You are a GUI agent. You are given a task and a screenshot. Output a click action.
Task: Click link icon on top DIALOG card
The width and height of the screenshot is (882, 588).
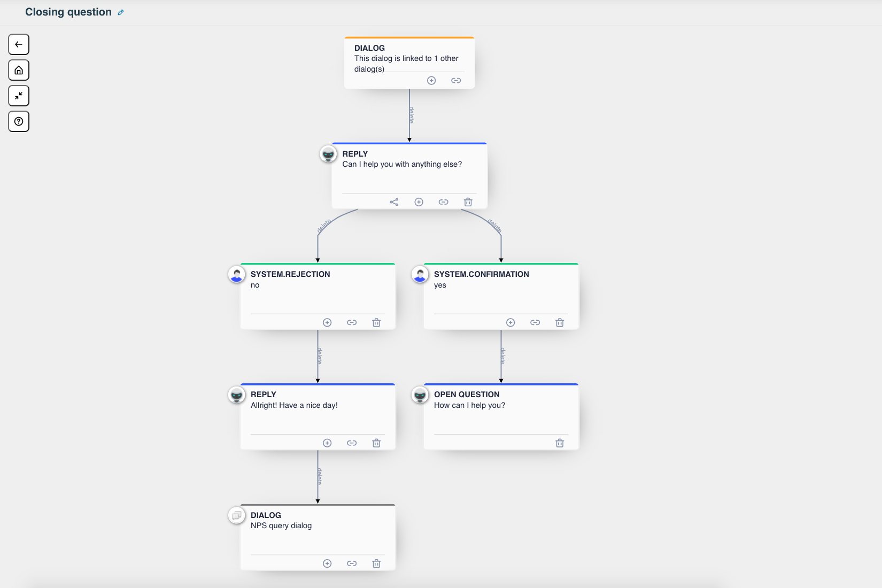[456, 81]
